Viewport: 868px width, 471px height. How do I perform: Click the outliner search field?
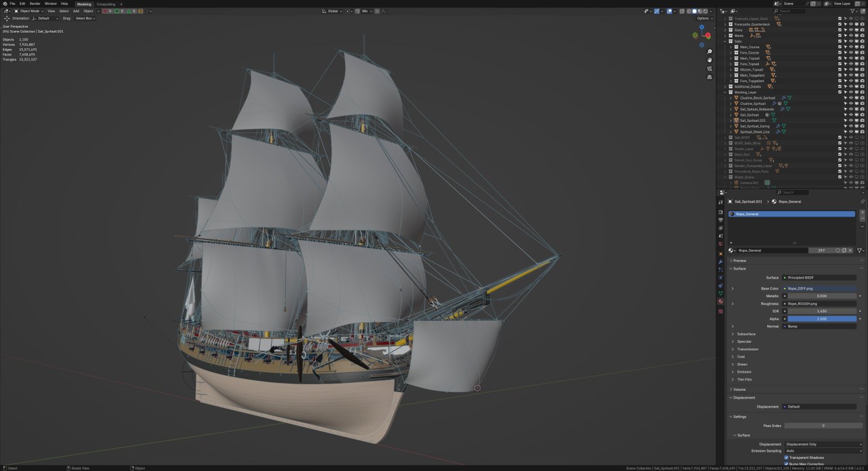[x=790, y=11]
